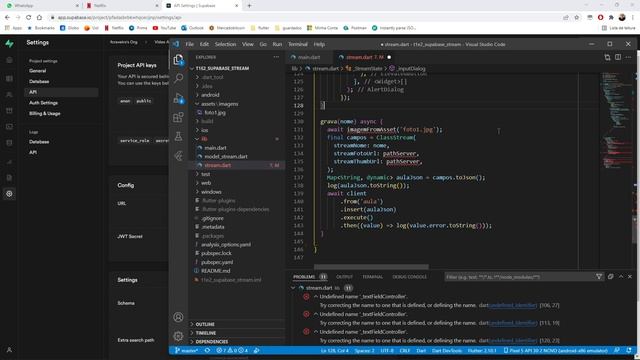Open new browser tab with plus button
This screenshot has height=360, width=640.
pyautogui.click(x=249, y=6)
